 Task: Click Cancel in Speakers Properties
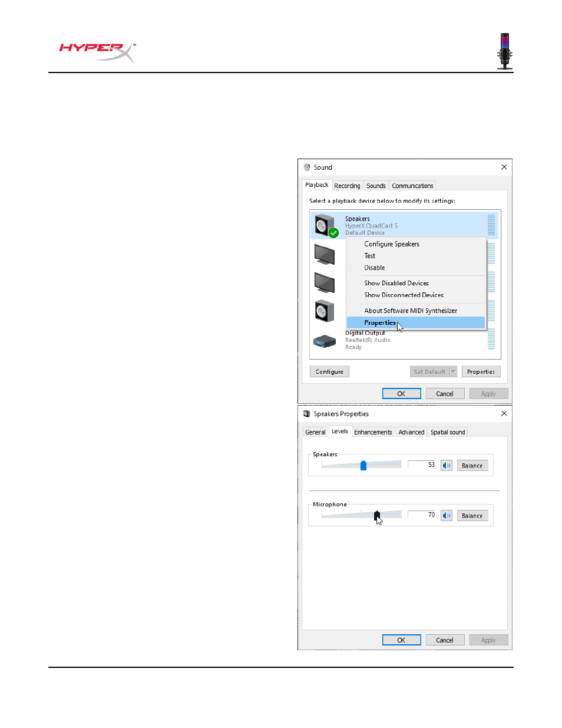click(445, 640)
